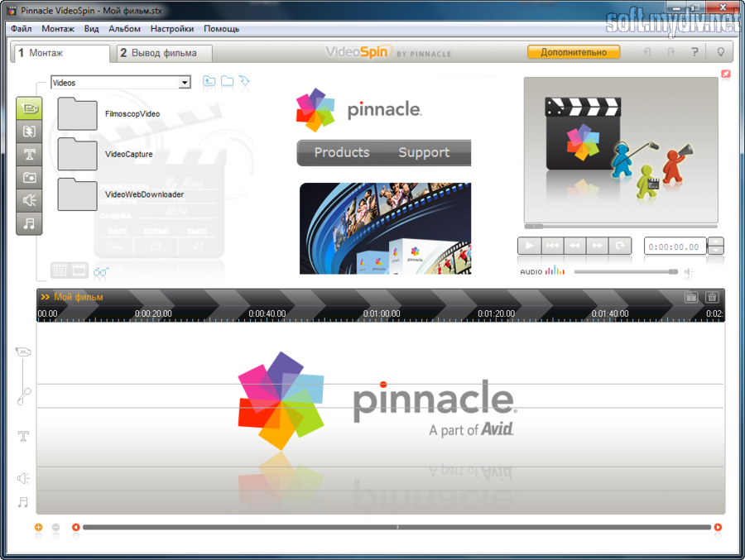Click the 0:01:40.00 mark on the timescale
This screenshot has width=745, height=560.
pyautogui.click(x=610, y=314)
